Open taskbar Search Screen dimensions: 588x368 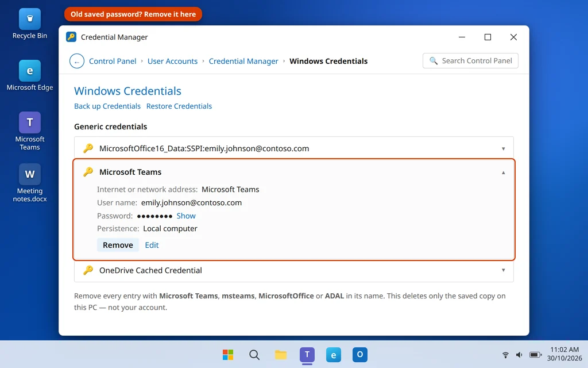point(254,354)
